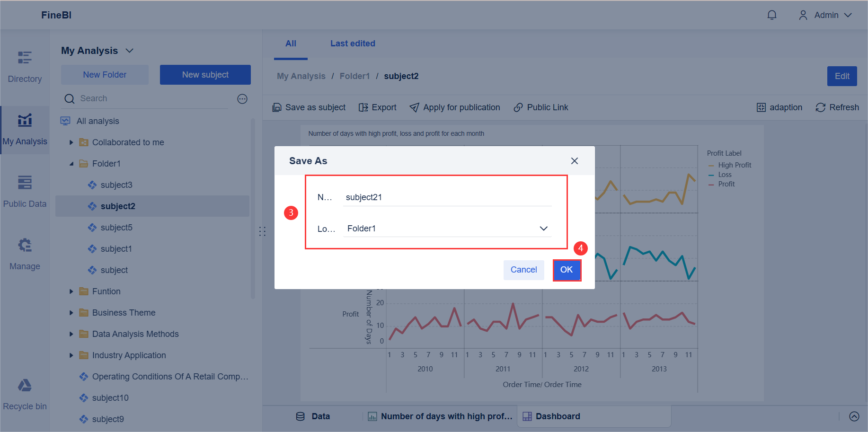Open the Recycle bin
This screenshot has width=868, height=432.
[x=25, y=394]
